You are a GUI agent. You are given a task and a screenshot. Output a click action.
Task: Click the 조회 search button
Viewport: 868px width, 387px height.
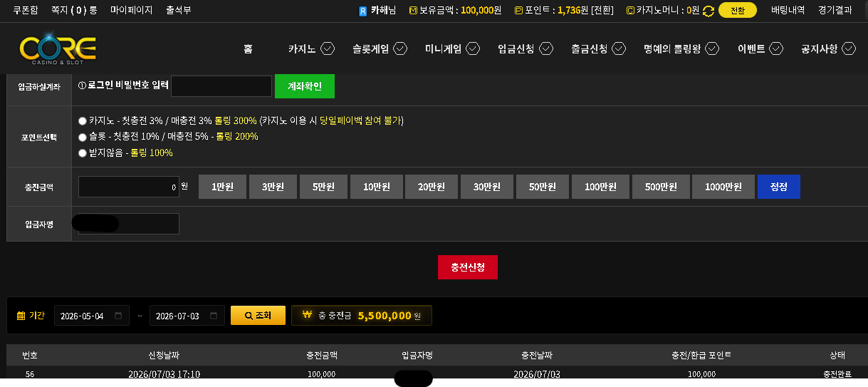[258, 316]
